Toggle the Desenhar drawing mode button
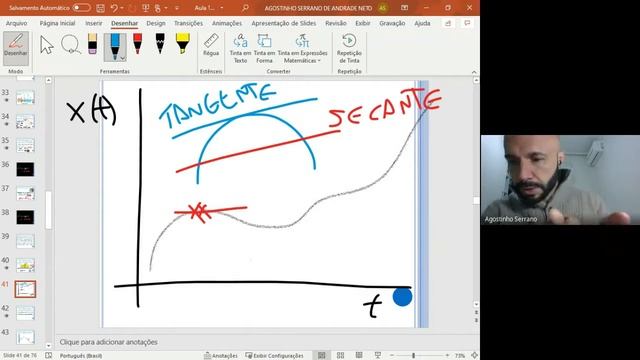Screen dimensions: 640x360 pos(16,48)
